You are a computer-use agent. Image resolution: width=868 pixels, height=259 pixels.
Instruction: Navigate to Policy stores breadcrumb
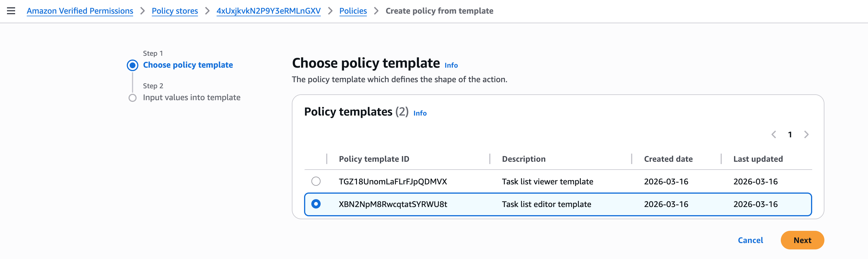[174, 11]
